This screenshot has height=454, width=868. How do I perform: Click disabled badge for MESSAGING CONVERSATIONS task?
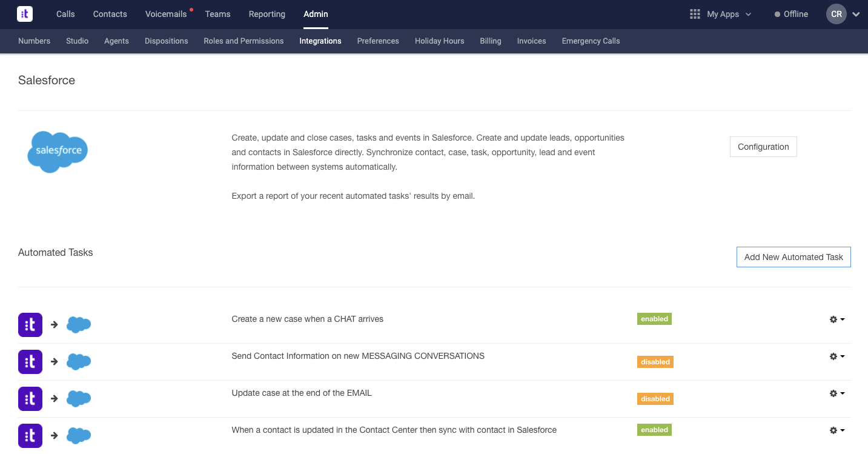tap(655, 362)
